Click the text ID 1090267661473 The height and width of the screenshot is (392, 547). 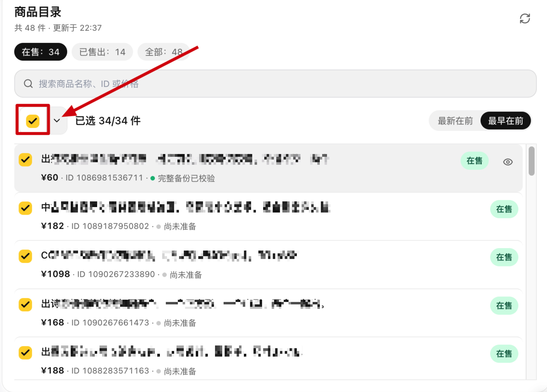(110, 323)
